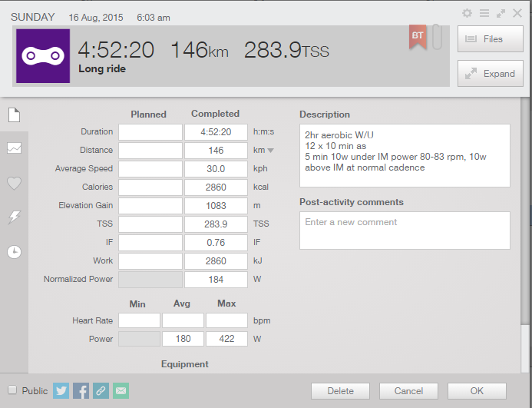Close the workout dialog

(517, 13)
